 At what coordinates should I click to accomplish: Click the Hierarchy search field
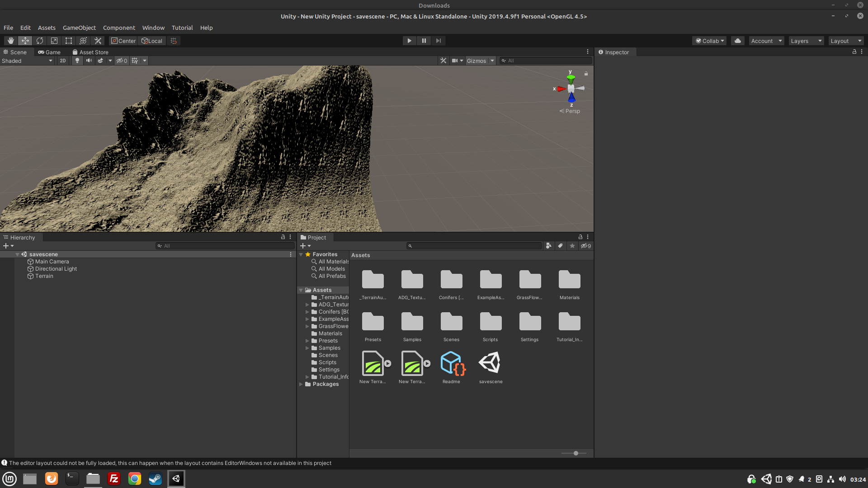225,246
